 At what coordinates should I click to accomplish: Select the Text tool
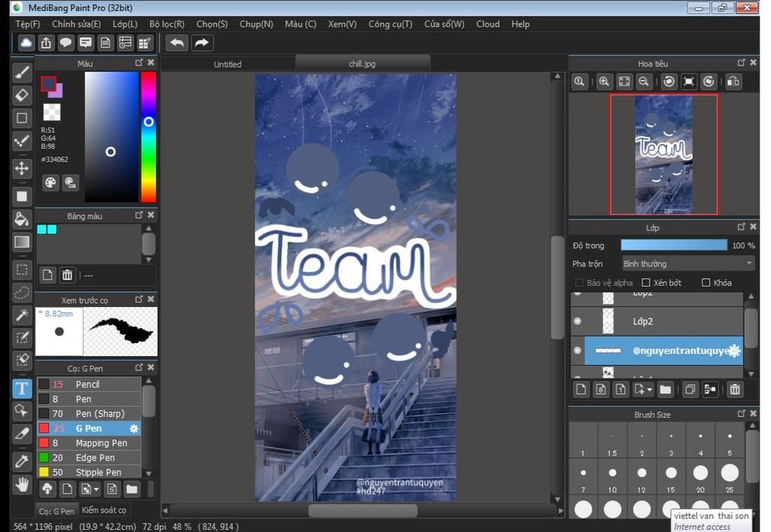(22, 388)
